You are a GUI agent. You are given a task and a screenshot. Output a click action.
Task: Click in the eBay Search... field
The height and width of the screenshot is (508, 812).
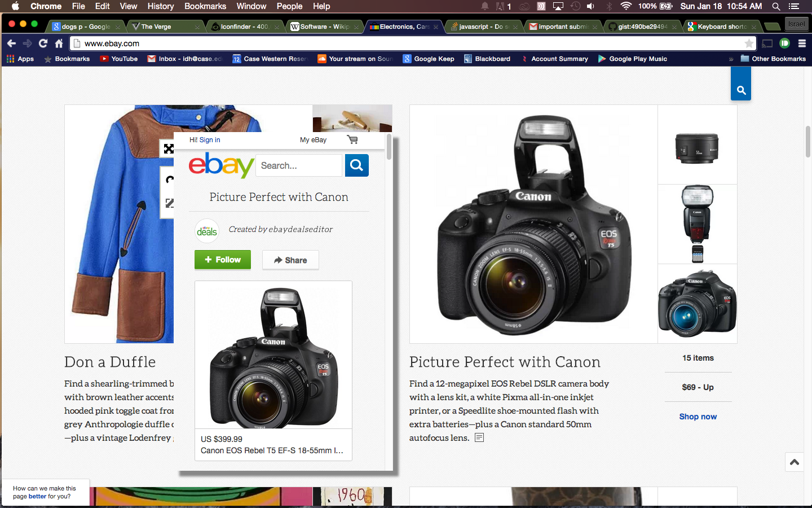pyautogui.click(x=299, y=165)
